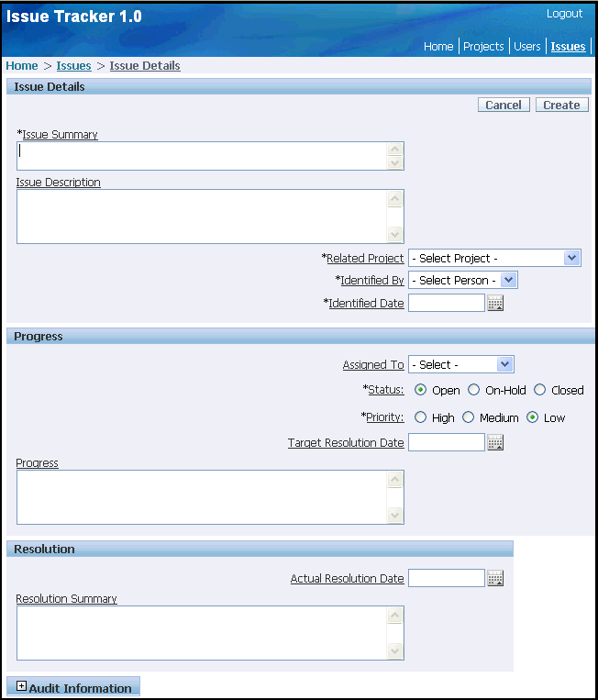Select the On-Hold status radio button
This screenshot has height=700, width=598.
tap(474, 390)
